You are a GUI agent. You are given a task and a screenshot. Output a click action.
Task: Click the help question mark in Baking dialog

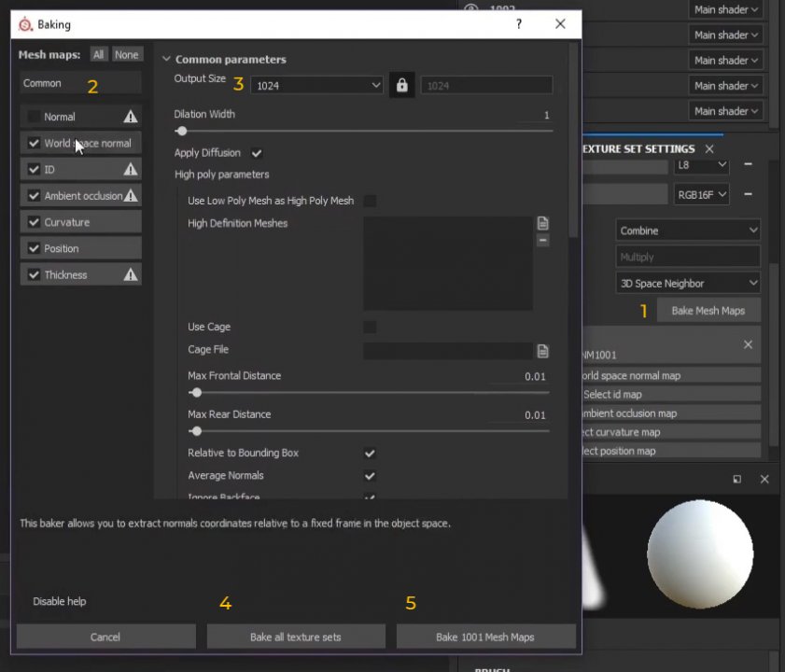pos(518,24)
